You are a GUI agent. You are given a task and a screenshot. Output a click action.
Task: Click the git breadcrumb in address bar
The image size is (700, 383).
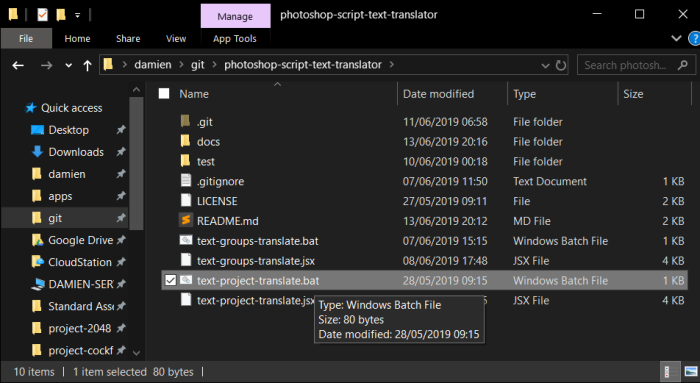(x=198, y=65)
